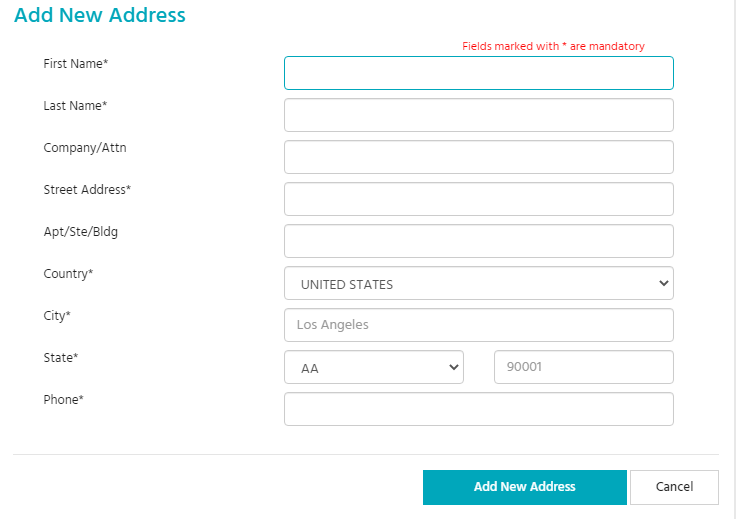
Task: Click the "Street Address*" label text
Action: click(87, 190)
